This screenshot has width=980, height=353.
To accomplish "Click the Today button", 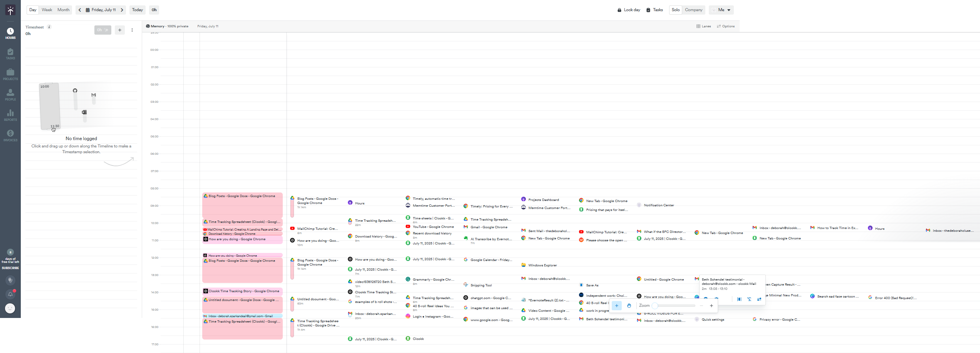I will click(138, 10).
